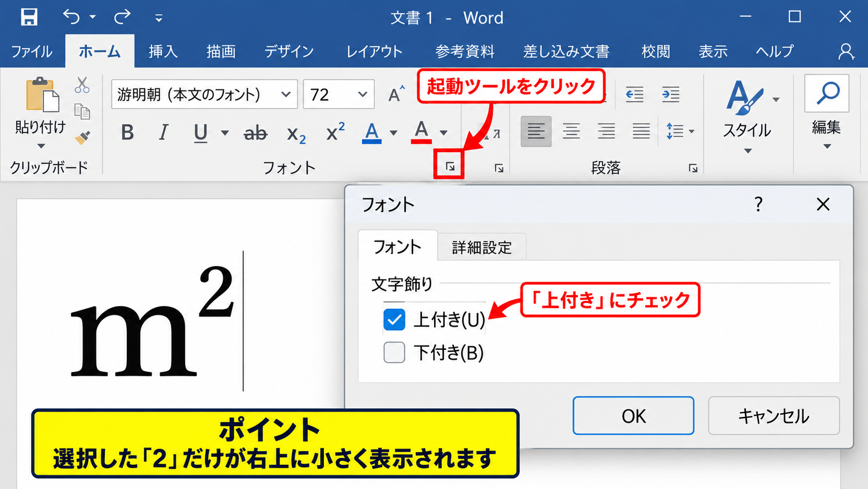The image size is (868, 489).
Task: Toggle Bold formatting
Action: pyautogui.click(x=127, y=133)
